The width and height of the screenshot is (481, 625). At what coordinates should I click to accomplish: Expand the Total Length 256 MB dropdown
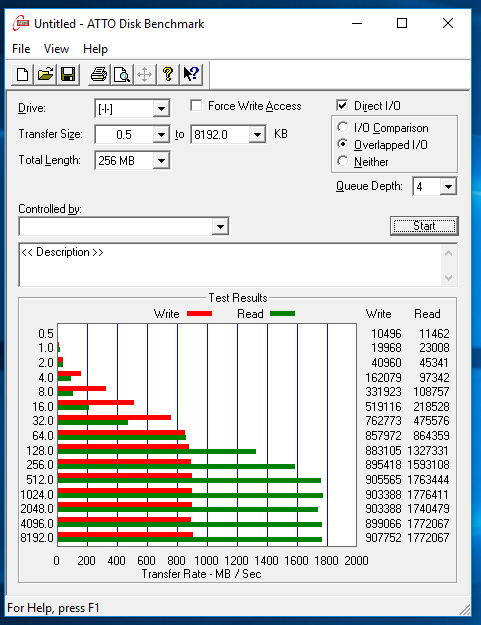[161, 161]
